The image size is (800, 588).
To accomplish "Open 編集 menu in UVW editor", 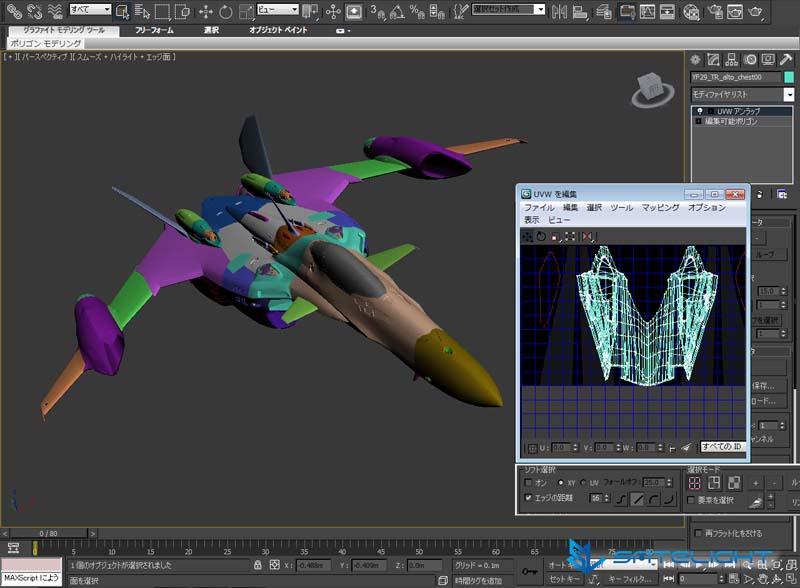I will coord(570,207).
